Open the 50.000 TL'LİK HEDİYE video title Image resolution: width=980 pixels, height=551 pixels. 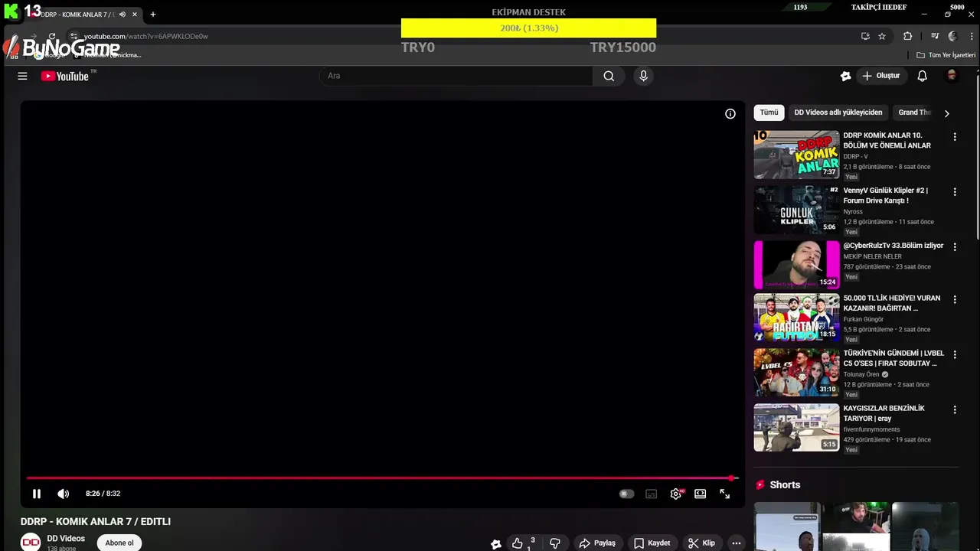point(892,303)
